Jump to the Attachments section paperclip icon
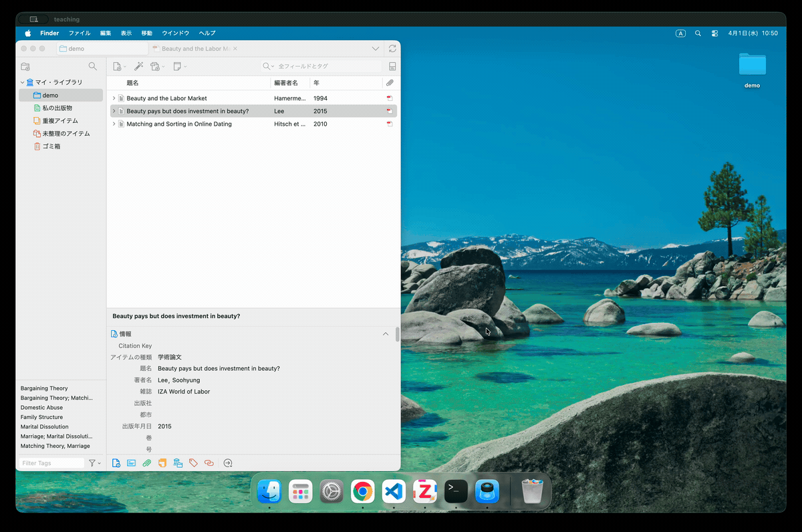 tap(146, 462)
